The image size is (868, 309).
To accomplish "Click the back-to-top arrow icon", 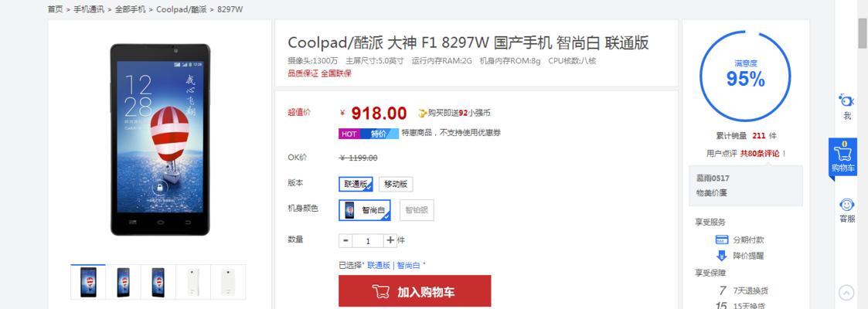I will tap(846, 292).
